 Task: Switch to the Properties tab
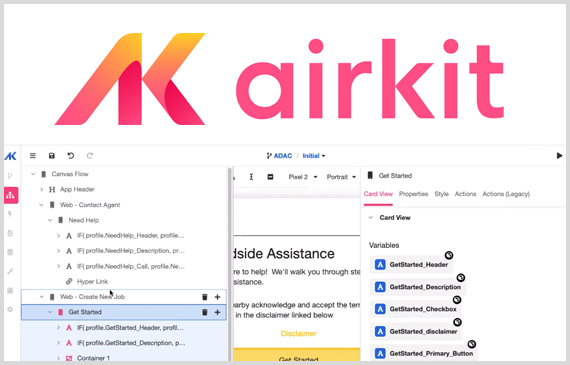(413, 194)
